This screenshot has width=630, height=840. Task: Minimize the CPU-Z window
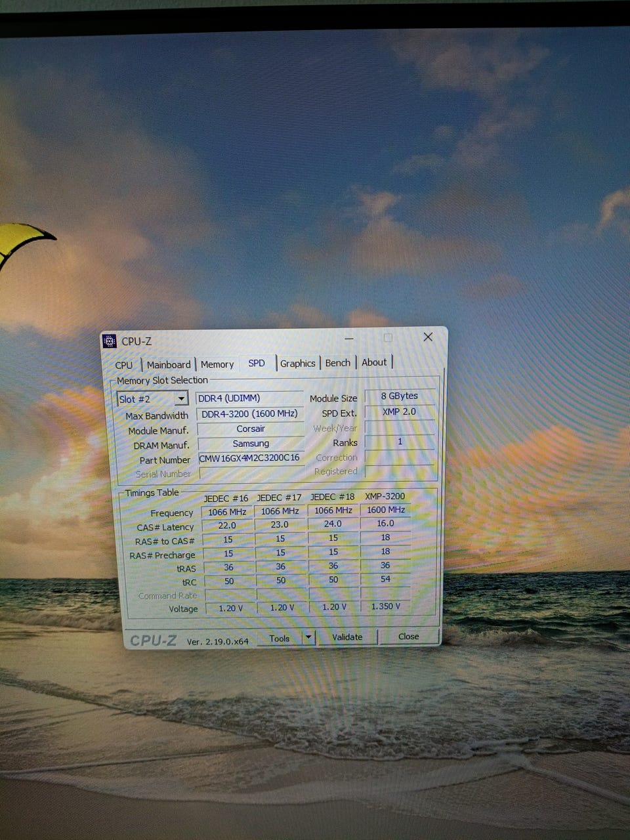click(x=349, y=339)
